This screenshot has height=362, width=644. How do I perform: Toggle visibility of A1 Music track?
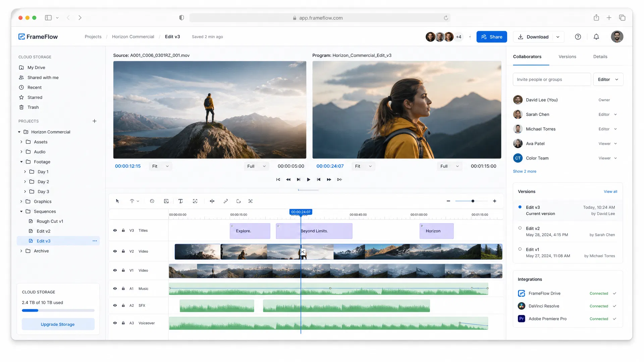click(x=115, y=289)
